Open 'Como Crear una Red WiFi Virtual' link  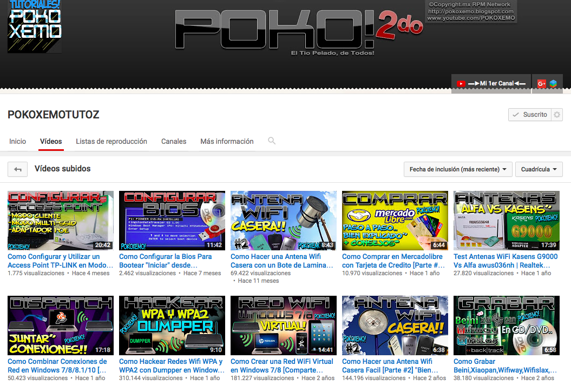tap(281, 366)
